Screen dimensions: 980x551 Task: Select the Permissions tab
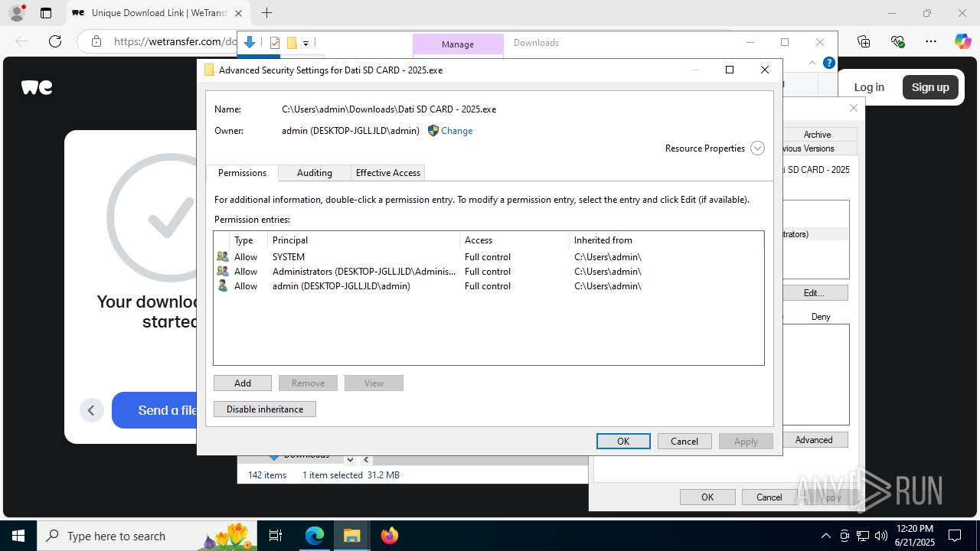[x=242, y=173]
